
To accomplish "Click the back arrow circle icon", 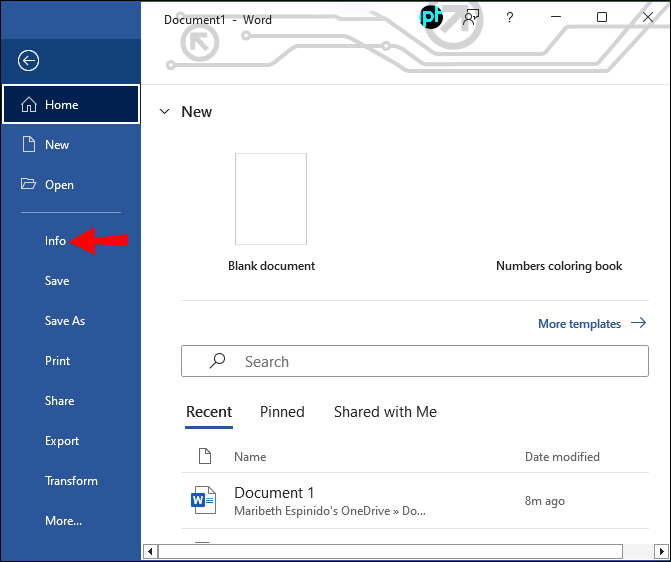I will [x=28, y=61].
